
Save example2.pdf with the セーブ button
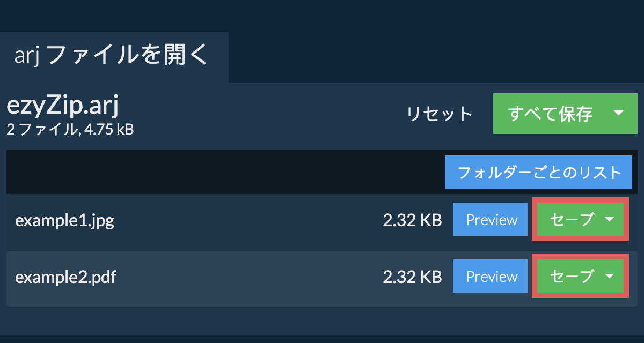[x=572, y=277]
